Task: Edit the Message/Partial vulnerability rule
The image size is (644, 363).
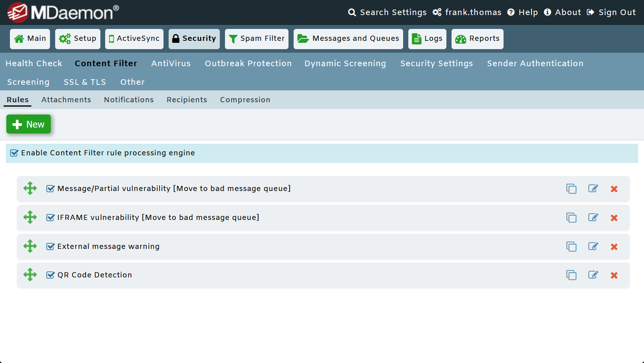Action: (593, 189)
